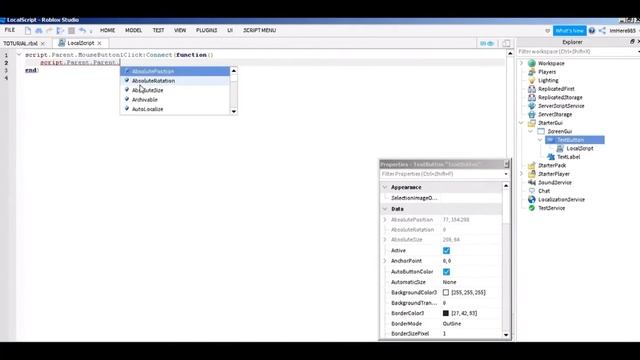Pick AbsoluteRotation from the autocomplete list
640x360 pixels.
pos(175,81)
